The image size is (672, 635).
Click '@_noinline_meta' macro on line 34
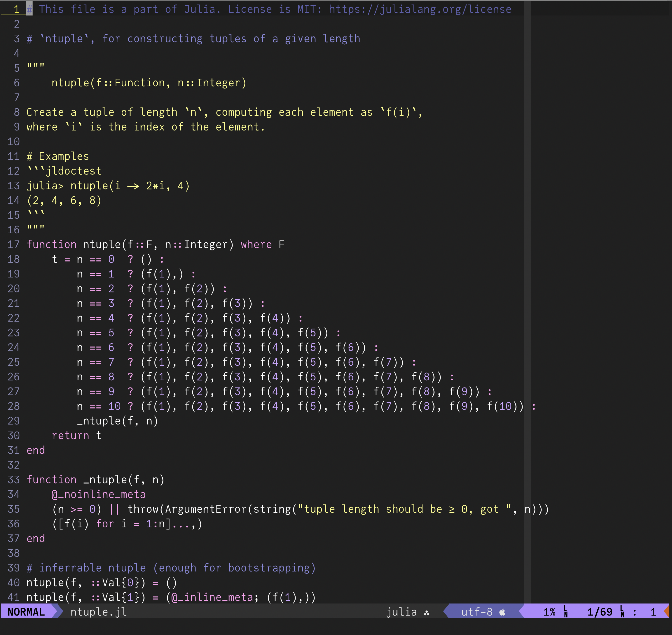pos(99,495)
